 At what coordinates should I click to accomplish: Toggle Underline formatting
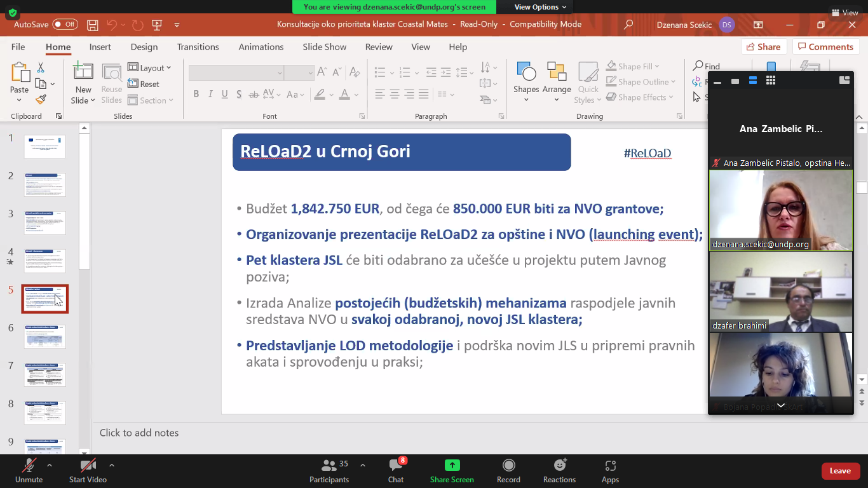pos(225,94)
